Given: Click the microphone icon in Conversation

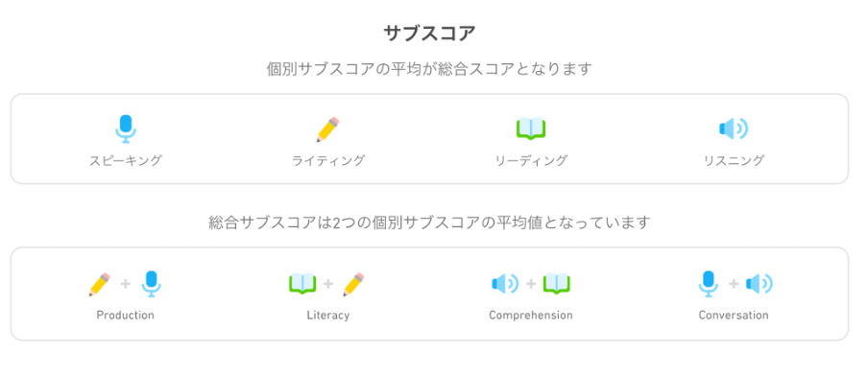Looking at the screenshot, I should [x=708, y=284].
